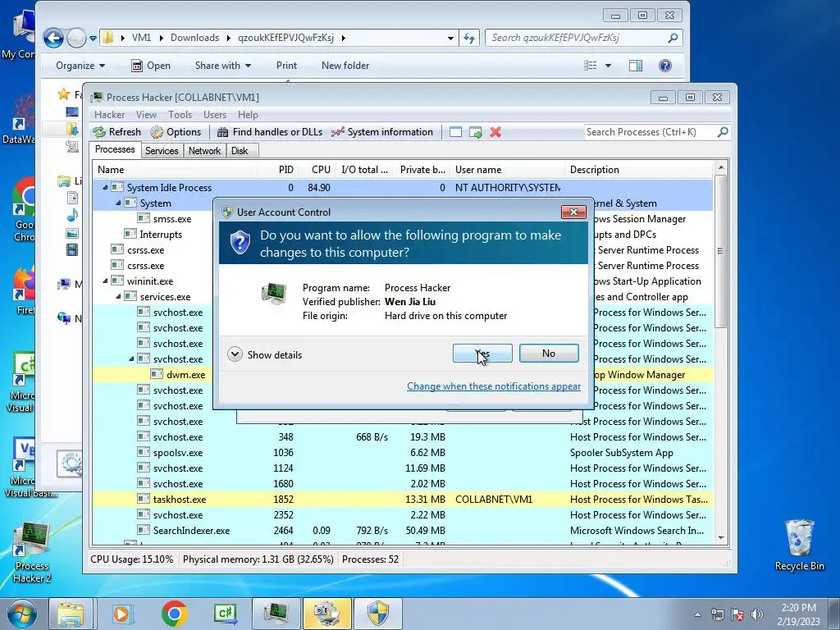Image resolution: width=840 pixels, height=630 pixels.
Task: Sort by the CPU column header
Action: pos(317,169)
